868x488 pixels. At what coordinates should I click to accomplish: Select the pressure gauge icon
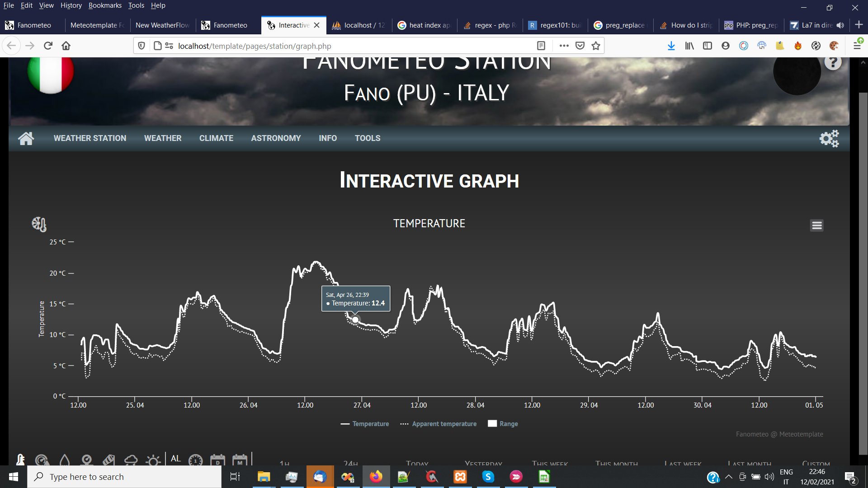42,459
